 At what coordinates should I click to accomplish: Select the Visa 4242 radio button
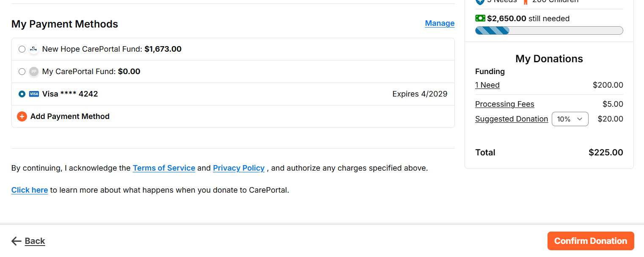[x=22, y=94]
